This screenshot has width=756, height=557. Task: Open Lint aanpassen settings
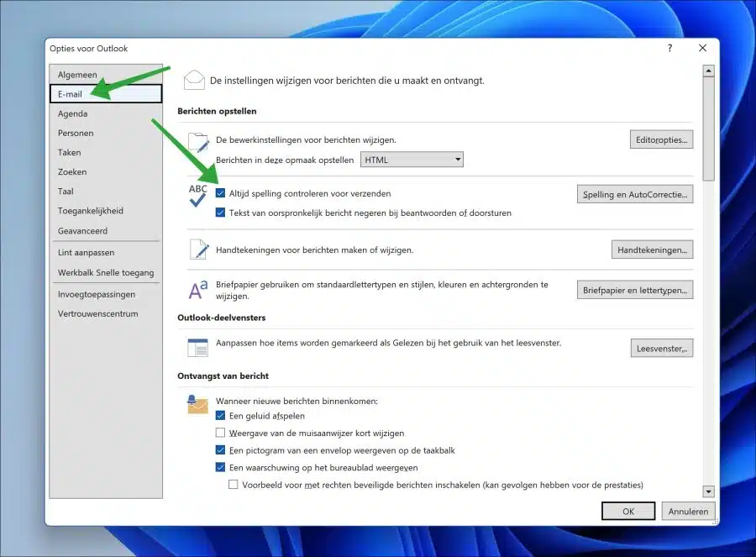click(106, 252)
